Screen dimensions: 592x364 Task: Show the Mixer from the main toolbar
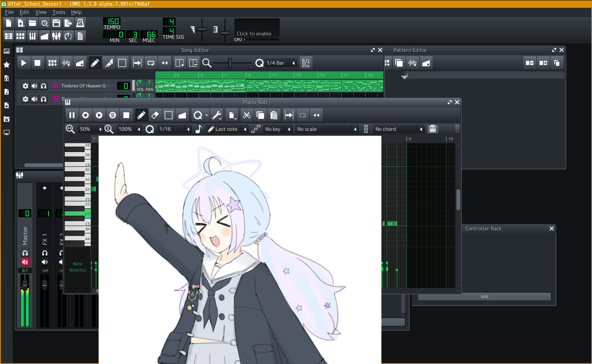(56, 36)
